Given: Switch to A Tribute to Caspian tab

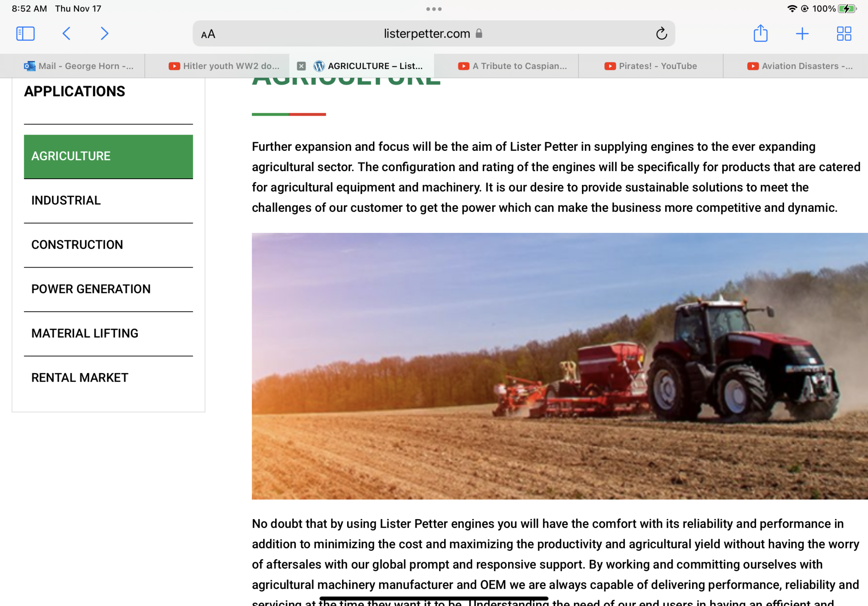Looking at the screenshot, I should tap(506, 66).
